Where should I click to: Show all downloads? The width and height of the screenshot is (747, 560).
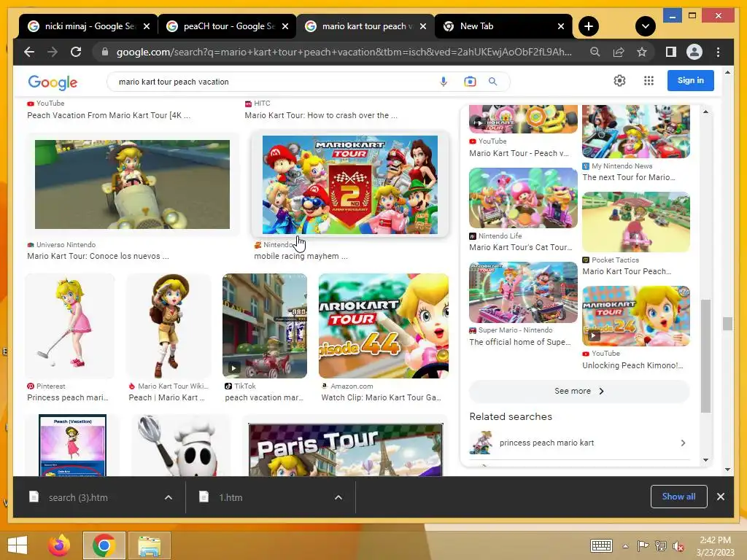tap(678, 497)
